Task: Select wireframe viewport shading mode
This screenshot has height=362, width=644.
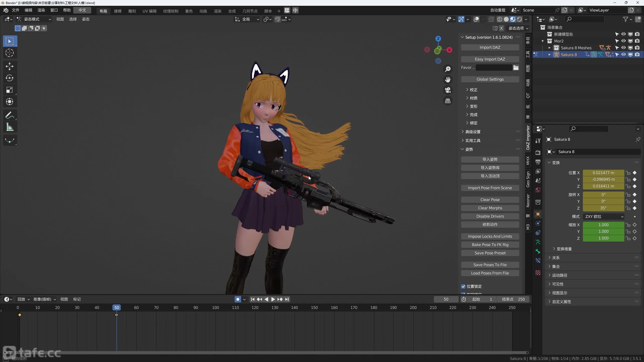Action: coord(500,19)
